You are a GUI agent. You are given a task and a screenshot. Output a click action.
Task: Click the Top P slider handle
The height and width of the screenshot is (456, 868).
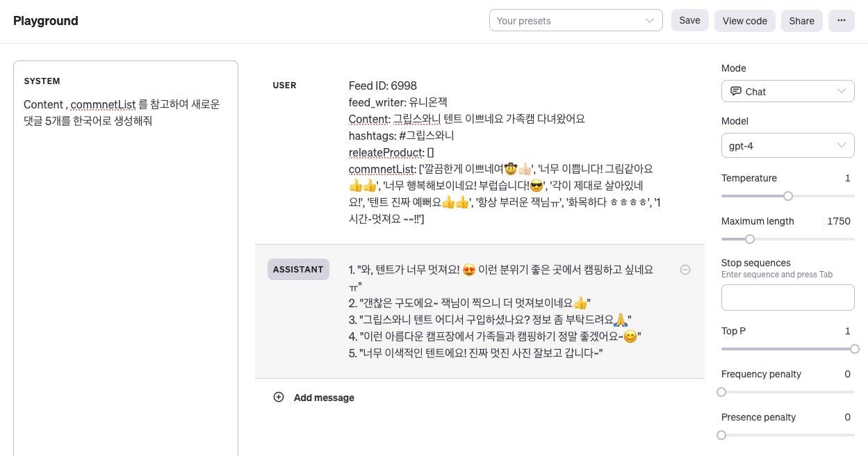tap(855, 349)
